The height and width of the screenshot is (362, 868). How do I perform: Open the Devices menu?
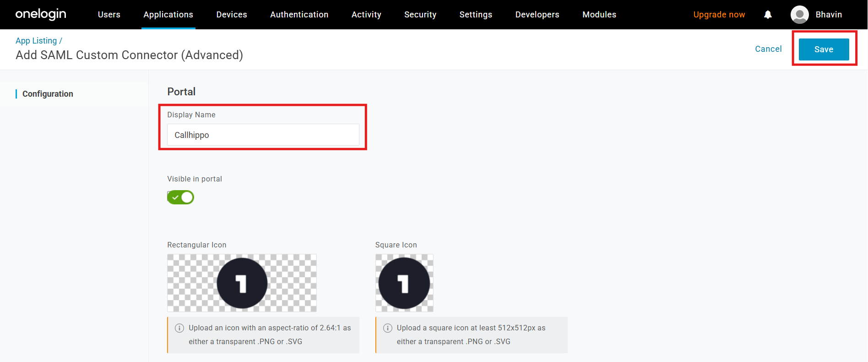(x=232, y=15)
